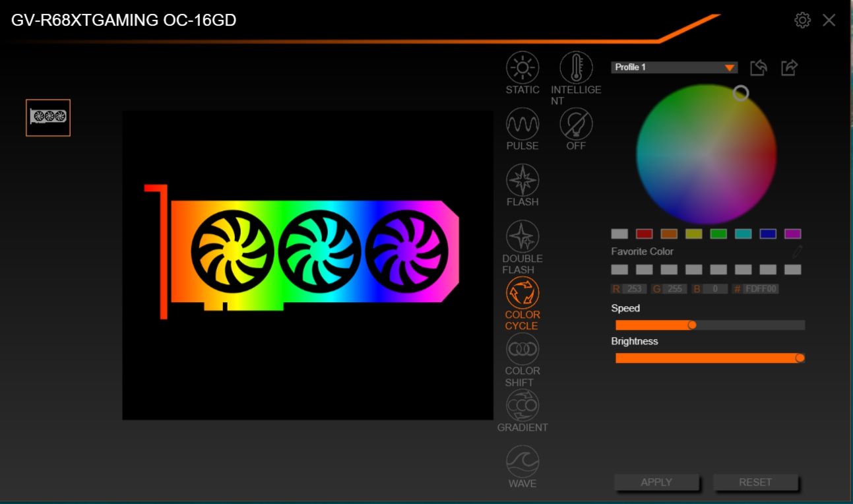This screenshot has height=504, width=853.
Task: Click the color wheel picker
Action: [706, 154]
